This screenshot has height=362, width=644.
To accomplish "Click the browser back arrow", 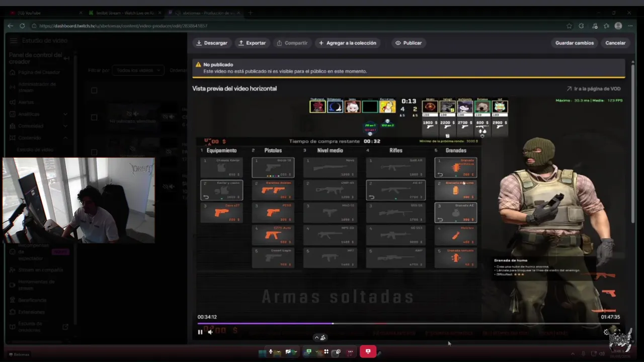I will [x=11, y=26].
